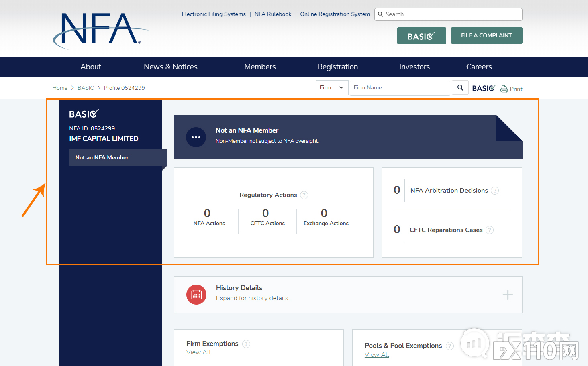
Task: Open the About menu
Action: [91, 67]
